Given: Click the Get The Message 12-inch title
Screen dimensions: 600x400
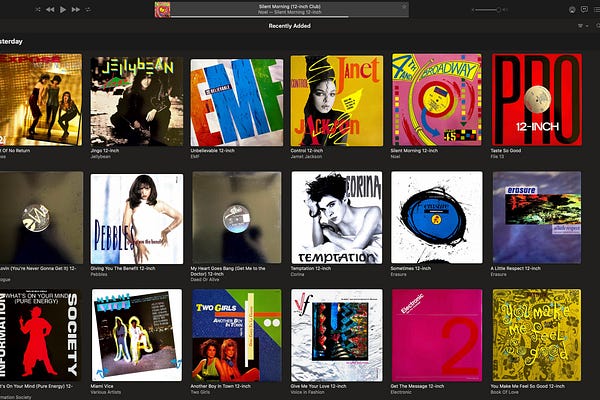Looking at the screenshot, I should (x=417, y=386).
